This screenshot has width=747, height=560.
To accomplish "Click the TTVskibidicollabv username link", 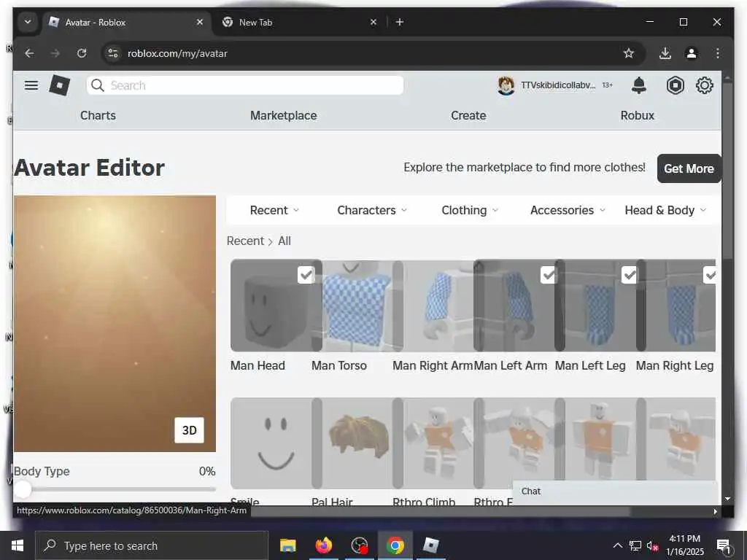I will pos(558,85).
